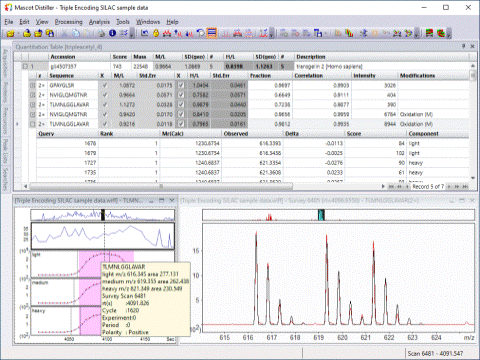
Task: Click the tile windows icon
Action: [429, 33]
